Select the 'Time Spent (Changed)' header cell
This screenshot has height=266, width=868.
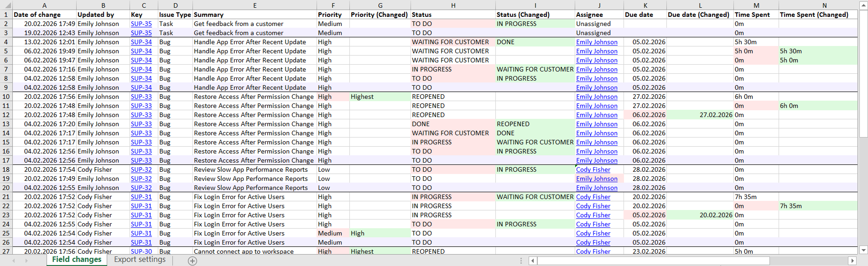coord(818,15)
